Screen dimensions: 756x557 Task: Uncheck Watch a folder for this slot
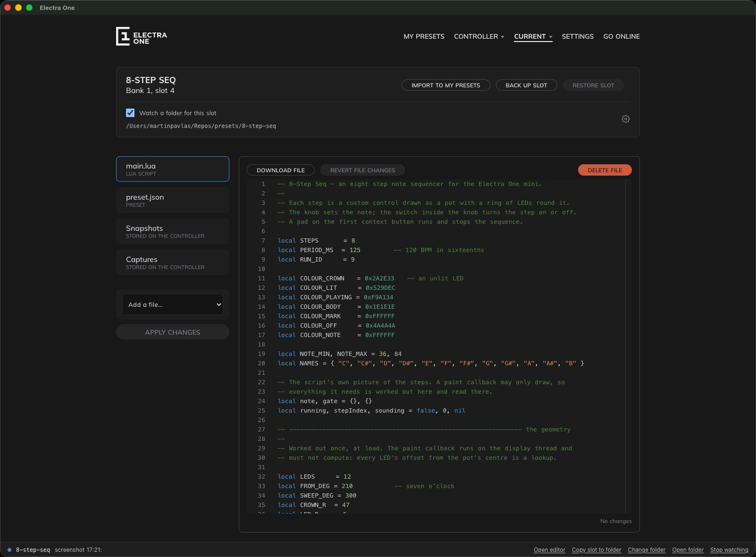130,113
